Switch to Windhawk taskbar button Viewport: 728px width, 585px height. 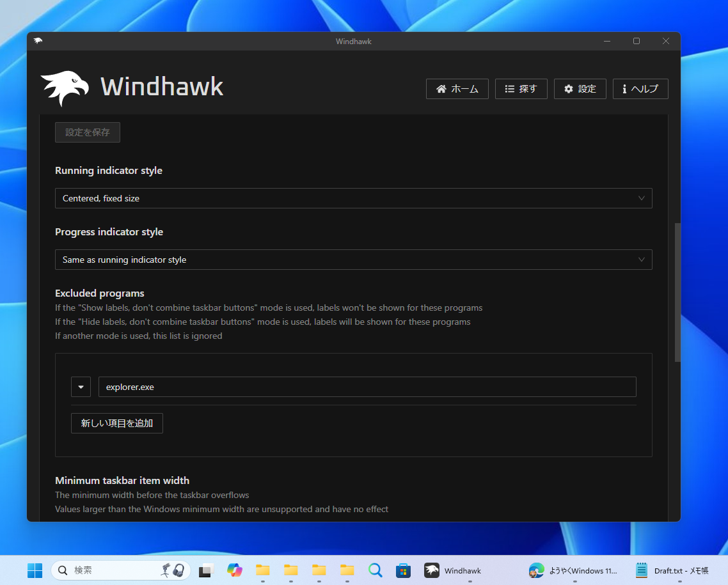470,571
